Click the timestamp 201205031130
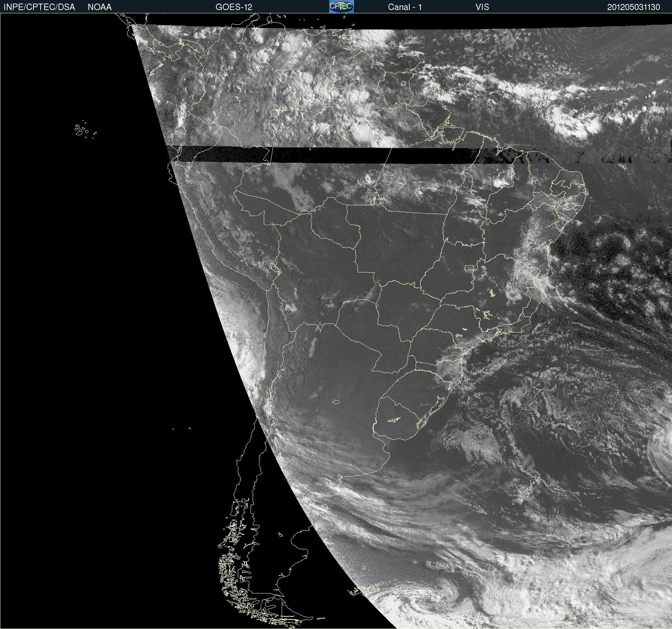672x629 pixels. [x=634, y=7]
